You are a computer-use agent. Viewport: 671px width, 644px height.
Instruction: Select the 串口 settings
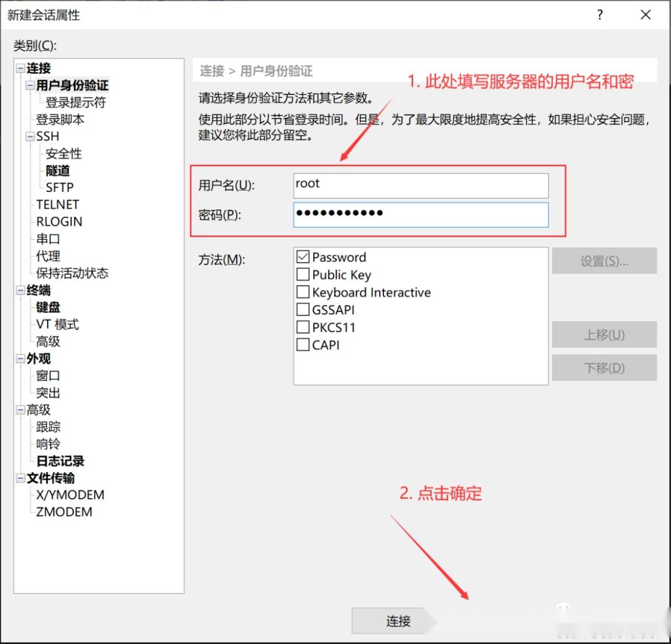coord(47,239)
